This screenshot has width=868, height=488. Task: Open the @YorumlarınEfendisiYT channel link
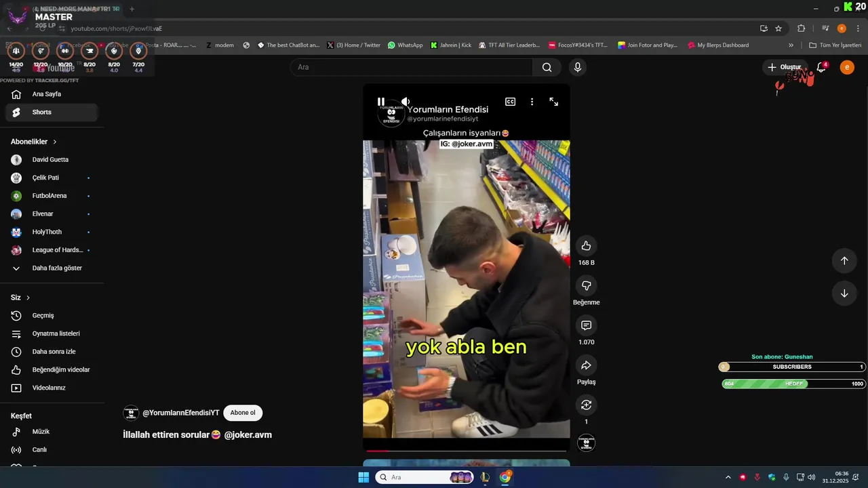(x=180, y=413)
